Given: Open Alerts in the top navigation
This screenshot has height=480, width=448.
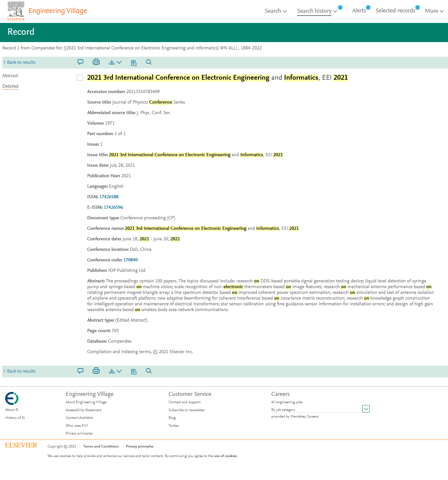Looking at the screenshot, I should [x=359, y=11].
